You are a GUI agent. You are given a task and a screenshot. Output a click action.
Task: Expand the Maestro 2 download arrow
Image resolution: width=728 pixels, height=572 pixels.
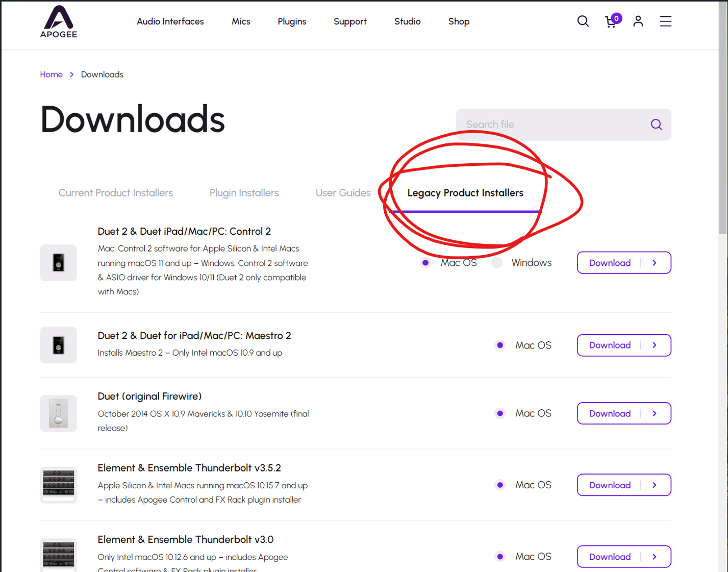[655, 345]
